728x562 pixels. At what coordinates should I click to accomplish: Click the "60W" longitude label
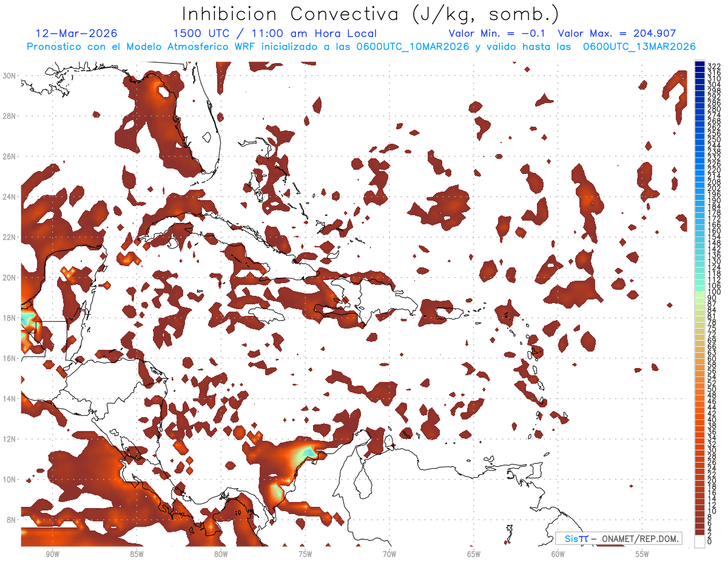click(558, 554)
